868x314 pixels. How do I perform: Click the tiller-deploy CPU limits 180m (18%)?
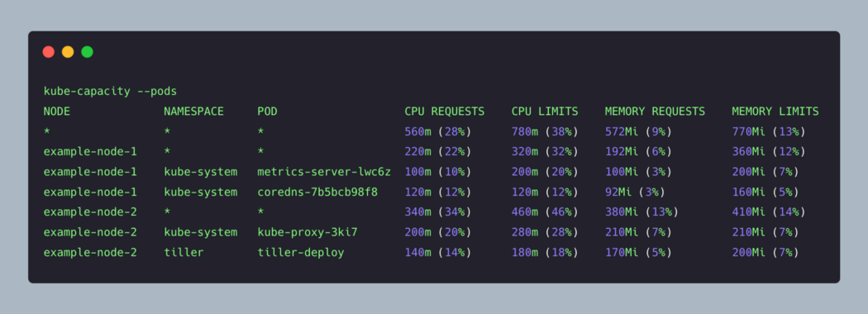tap(545, 253)
